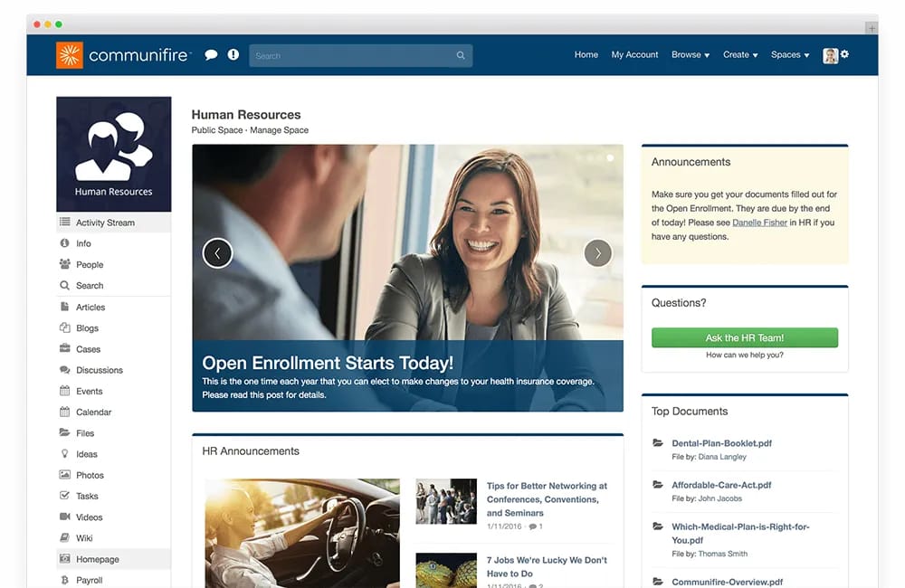Click the Ideas lightbulb icon
The width and height of the screenshot is (905, 588).
[64, 453]
